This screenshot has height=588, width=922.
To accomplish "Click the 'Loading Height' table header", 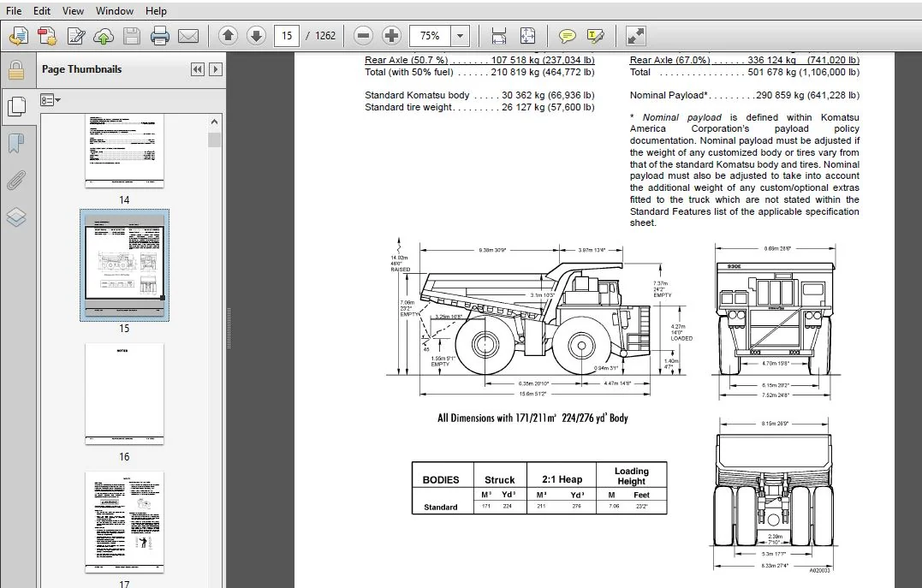I will (x=632, y=476).
